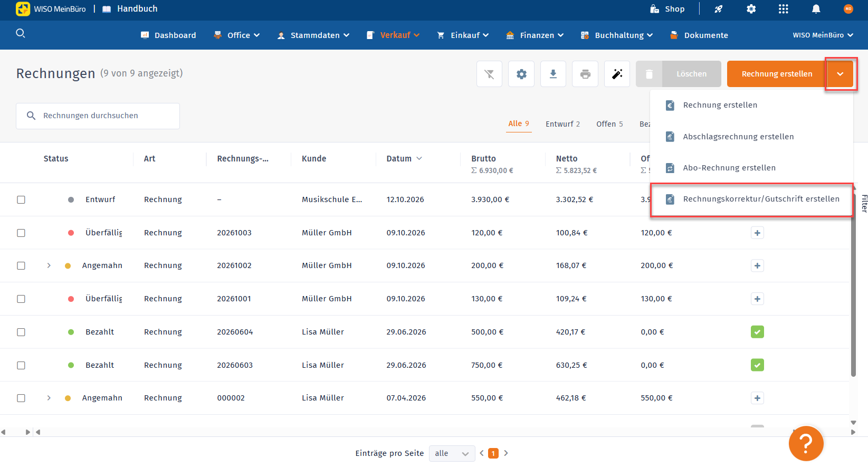Go to Dashboard
Viewport: 868px width, 467px height.
168,35
